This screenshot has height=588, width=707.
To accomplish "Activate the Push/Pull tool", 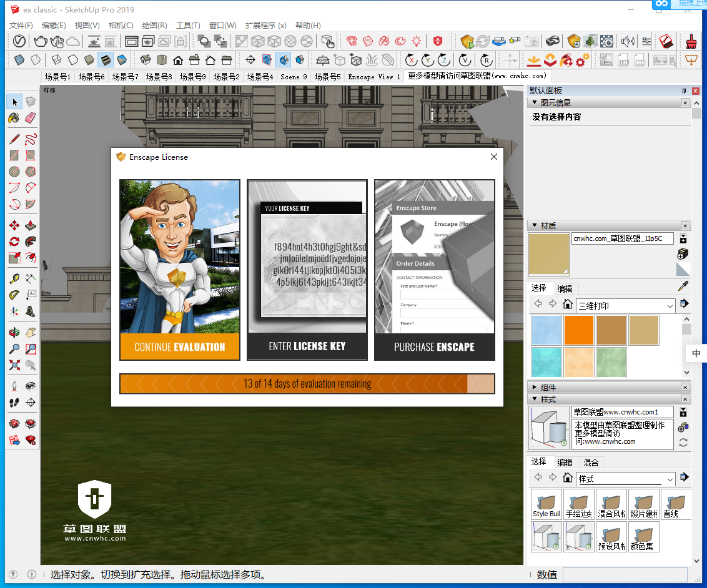I will click(x=30, y=225).
